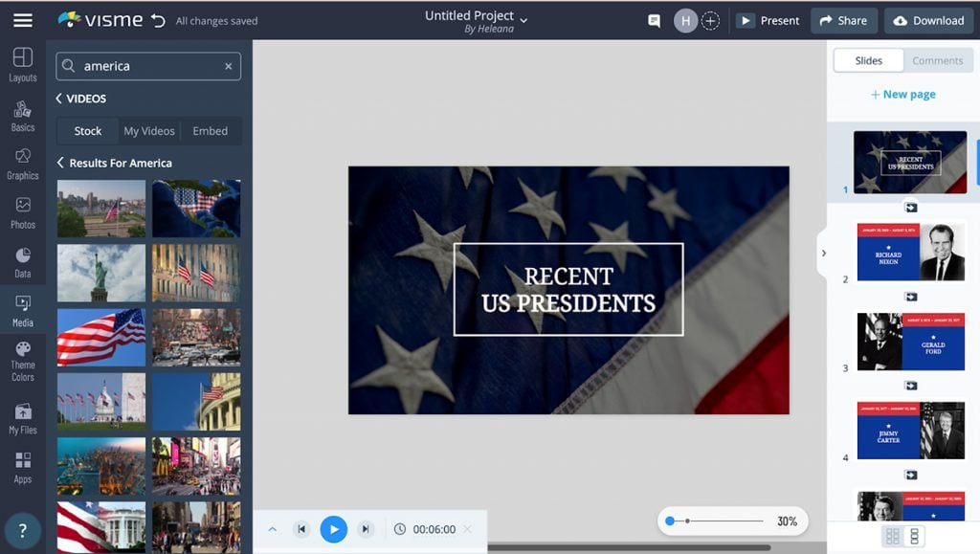Click New page to add a slide
980x554 pixels.
pyautogui.click(x=902, y=94)
